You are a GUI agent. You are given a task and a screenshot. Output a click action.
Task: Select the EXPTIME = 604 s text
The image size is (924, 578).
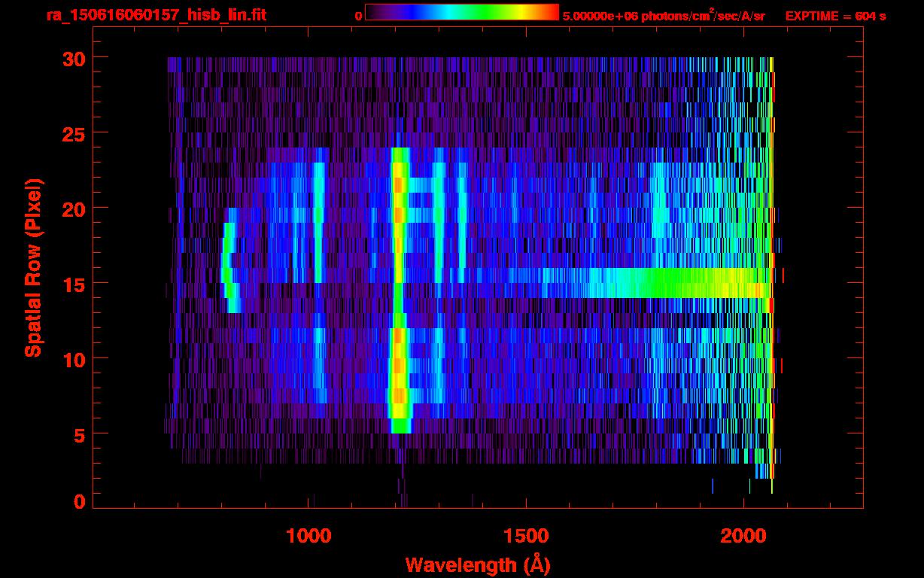coord(835,16)
